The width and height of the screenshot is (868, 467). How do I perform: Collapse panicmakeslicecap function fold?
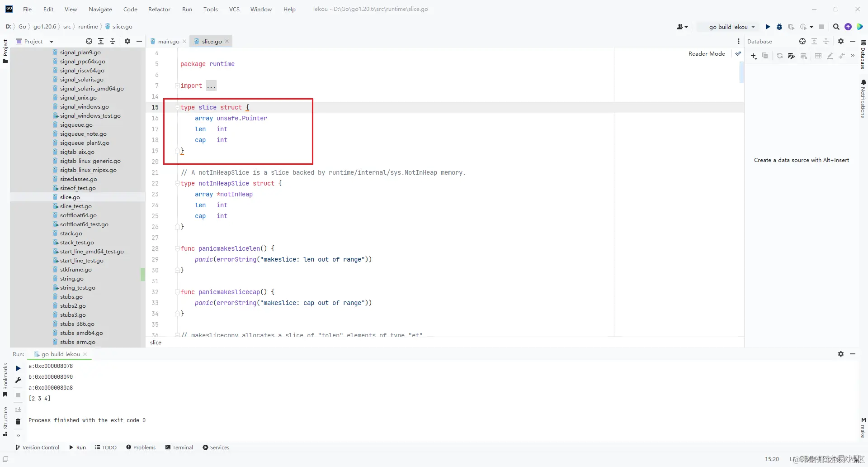point(177,292)
